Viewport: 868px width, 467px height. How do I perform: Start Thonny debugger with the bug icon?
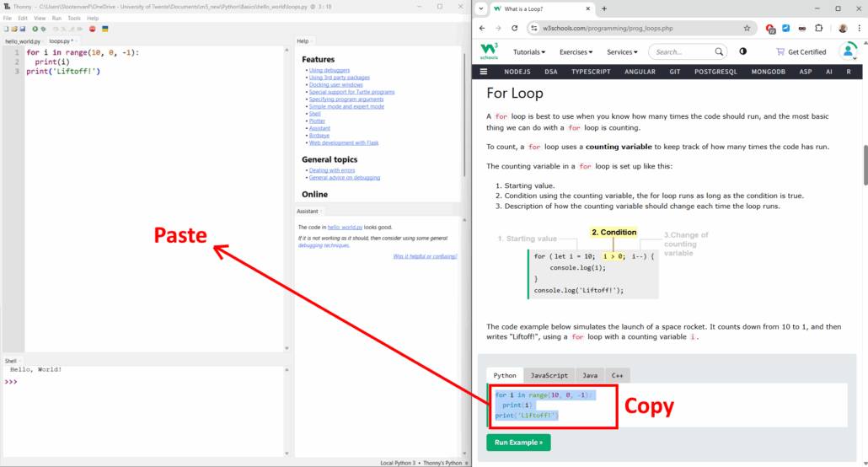[x=43, y=29]
